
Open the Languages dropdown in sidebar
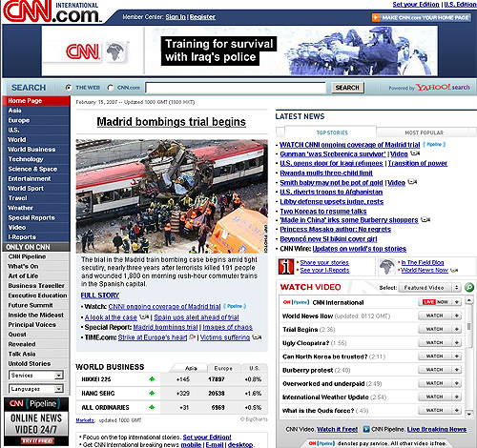tap(36, 389)
